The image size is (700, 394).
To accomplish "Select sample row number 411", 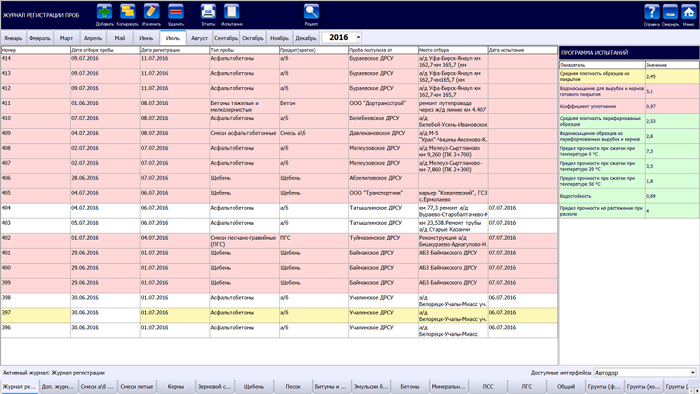I will point(279,106).
